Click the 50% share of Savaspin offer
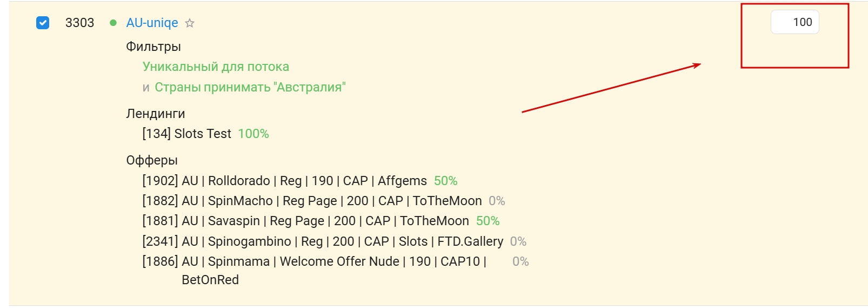The image size is (868, 308). (x=488, y=221)
